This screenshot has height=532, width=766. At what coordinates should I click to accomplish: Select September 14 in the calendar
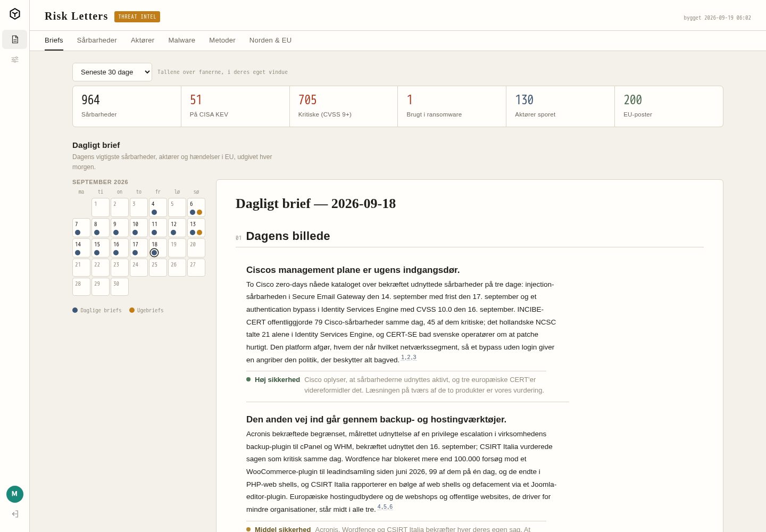click(81, 248)
